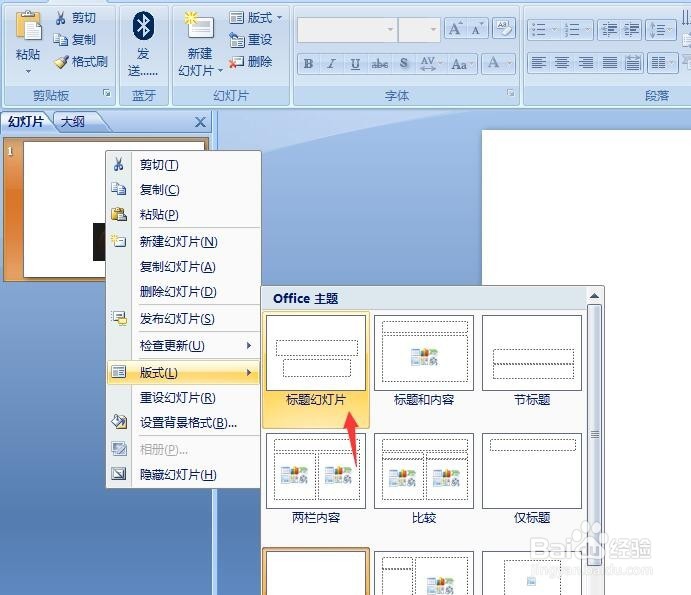Open the font color dropdown
The height and width of the screenshot is (595, 691).
pyautogui.click(x=498, y=64)
